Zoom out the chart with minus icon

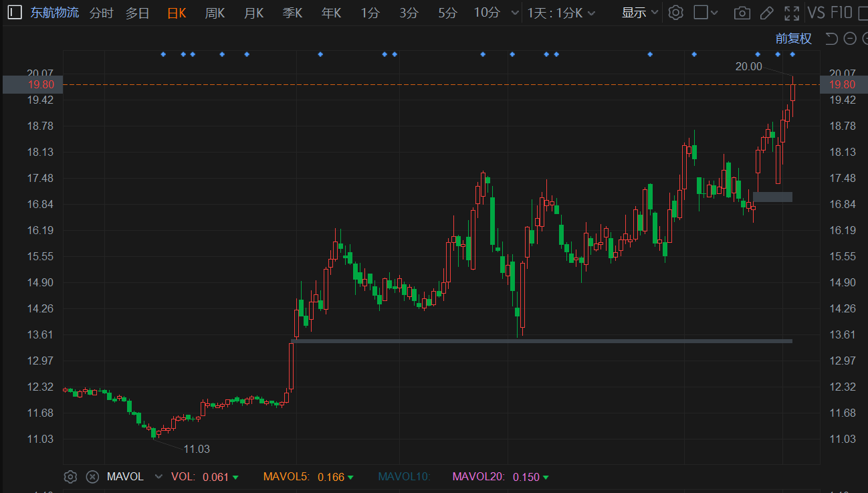[850, 39]
